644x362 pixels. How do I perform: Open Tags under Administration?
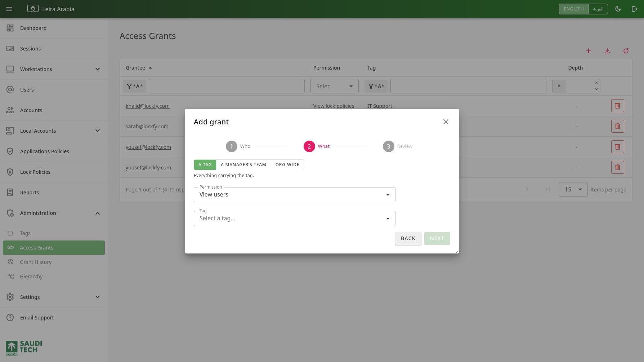(54, 233)
